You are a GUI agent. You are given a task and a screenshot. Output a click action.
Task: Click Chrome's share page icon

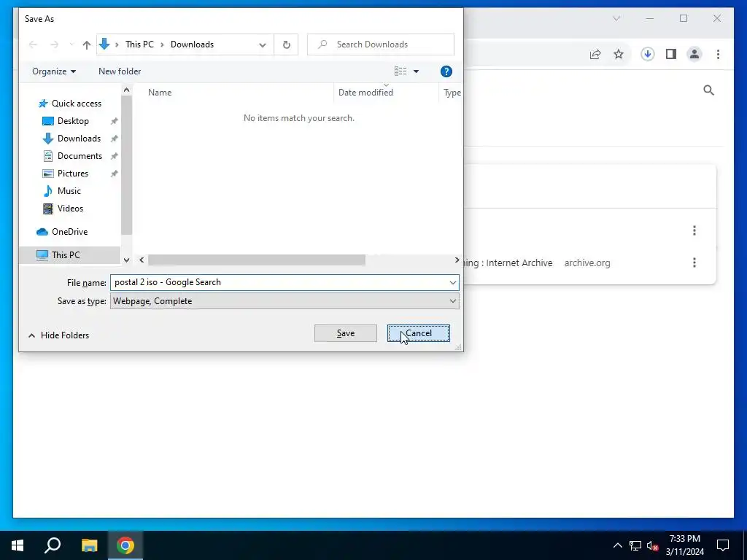click(x=595, y=54)
